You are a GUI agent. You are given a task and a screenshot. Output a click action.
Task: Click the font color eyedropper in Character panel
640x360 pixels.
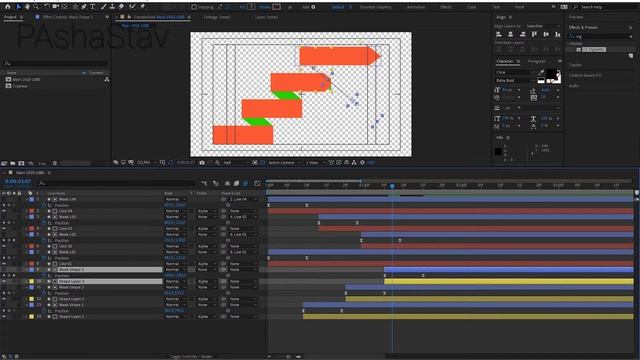pos(541,72)
